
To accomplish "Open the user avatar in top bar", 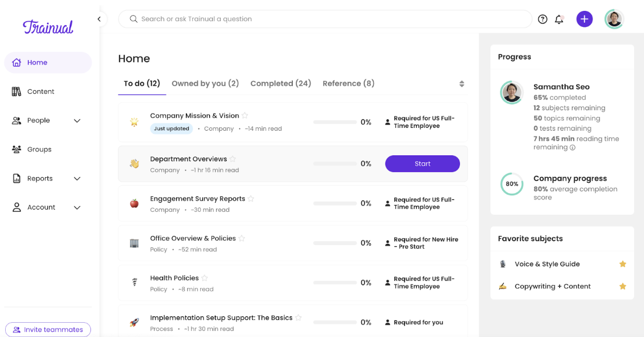I will (614, 19).
